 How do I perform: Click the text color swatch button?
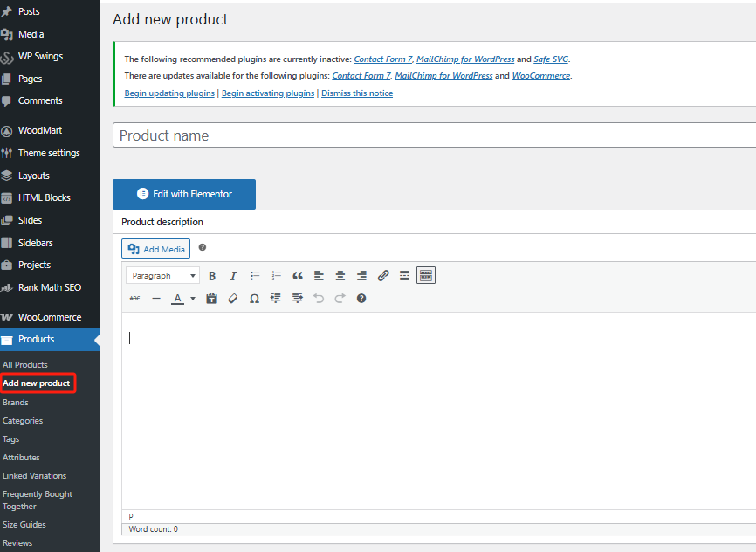pos(178,299)
